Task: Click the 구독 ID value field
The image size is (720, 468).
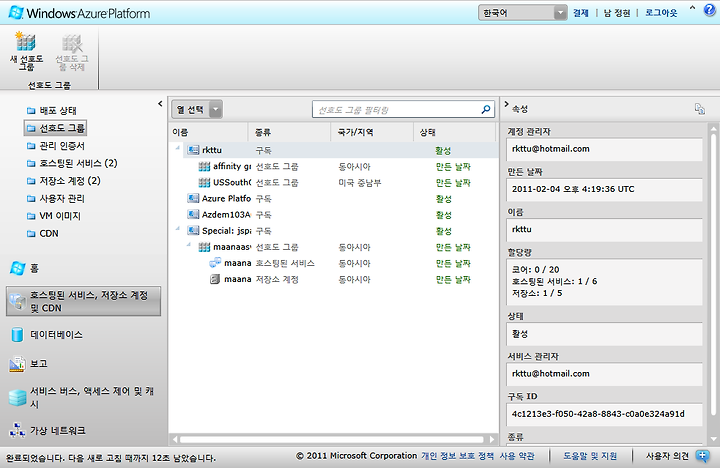Action: tap(604, 415)
